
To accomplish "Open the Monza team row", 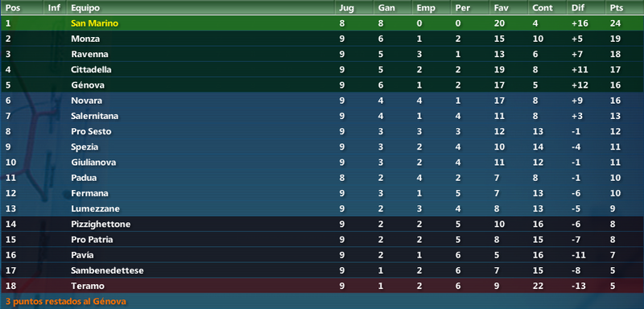I will [322, 39].
